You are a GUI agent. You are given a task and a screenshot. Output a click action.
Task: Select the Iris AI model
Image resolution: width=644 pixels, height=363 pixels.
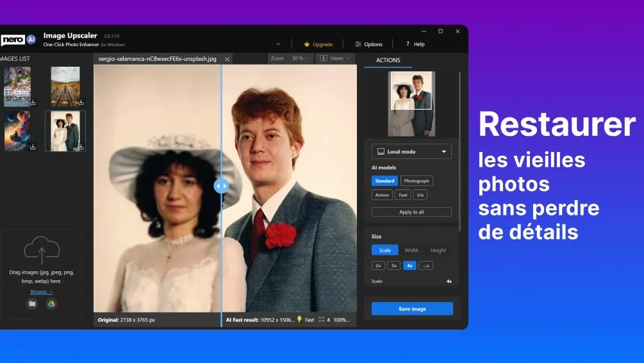coord(420,195)
